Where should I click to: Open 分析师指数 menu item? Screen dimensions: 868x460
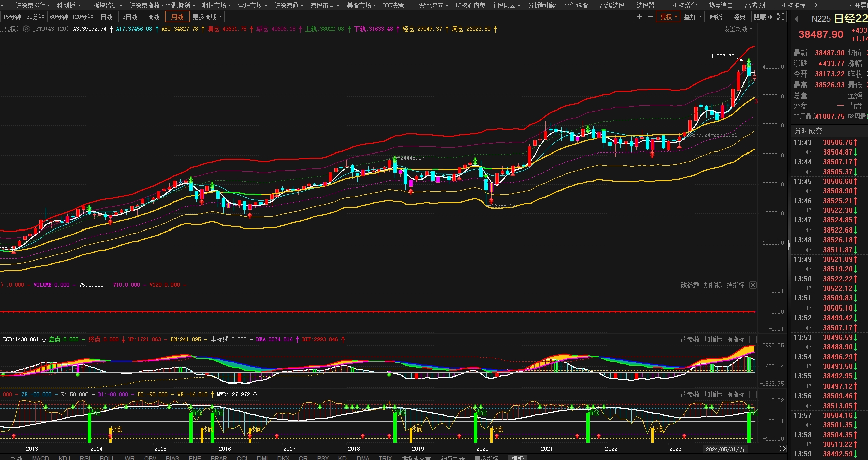[543, 5]
